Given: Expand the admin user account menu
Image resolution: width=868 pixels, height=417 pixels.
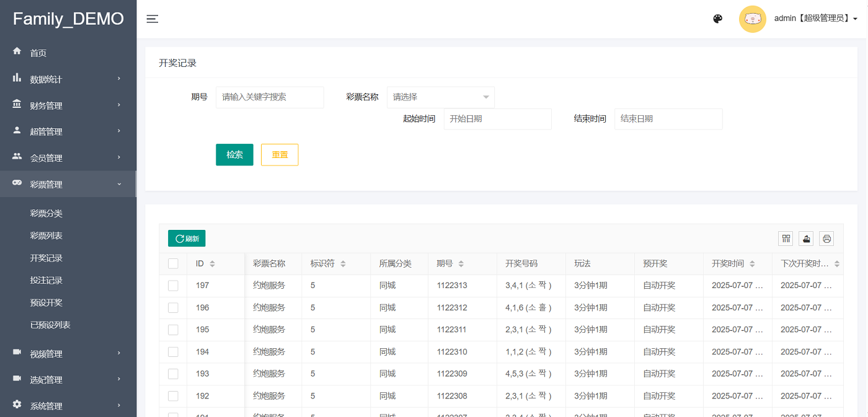Looking at the screenshot, I should point(815,19).
